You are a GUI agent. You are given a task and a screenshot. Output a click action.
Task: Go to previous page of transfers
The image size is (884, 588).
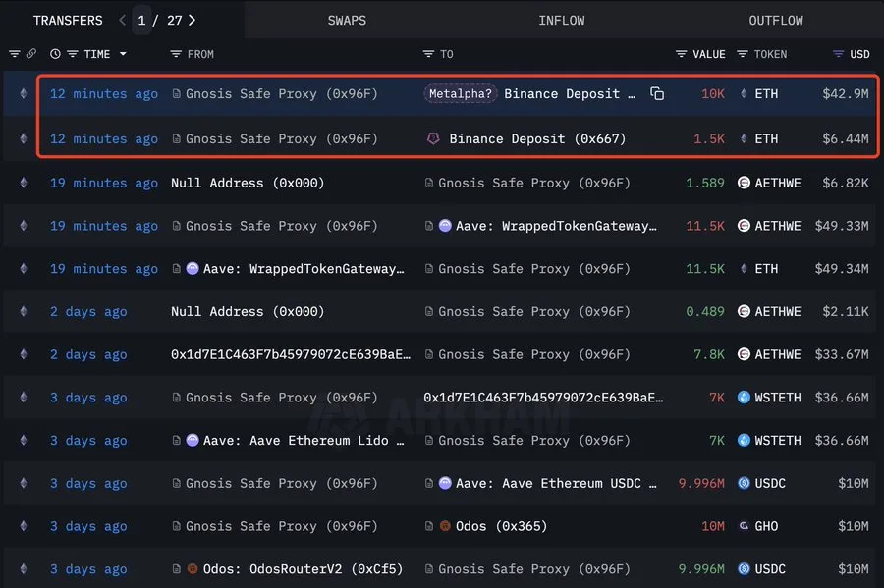click(x=122, y=21)
